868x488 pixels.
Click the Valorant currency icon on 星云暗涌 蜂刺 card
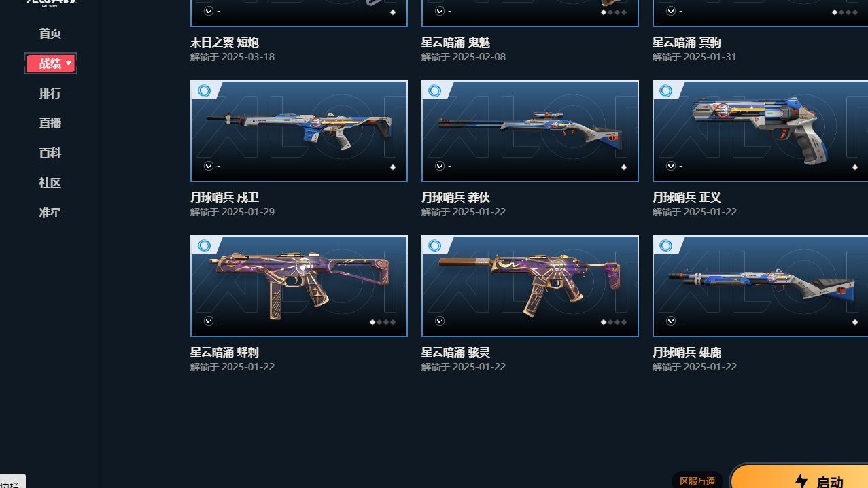209,321
